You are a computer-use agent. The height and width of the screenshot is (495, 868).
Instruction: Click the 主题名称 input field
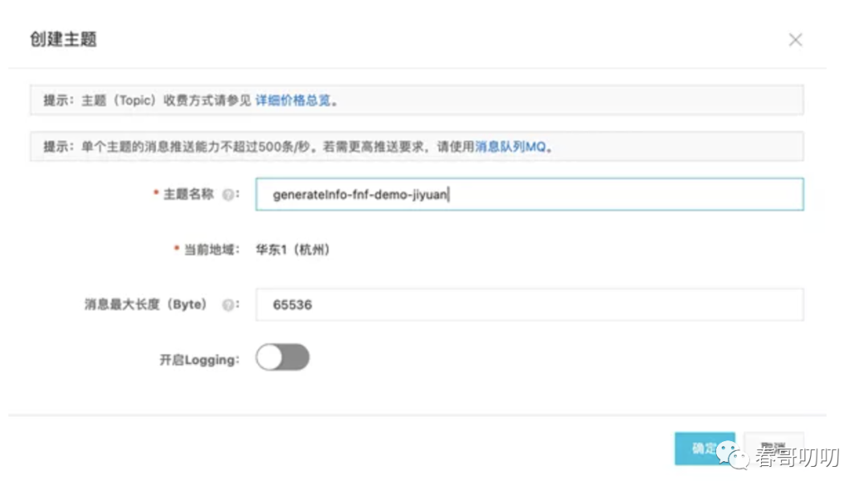coord(529,194)
